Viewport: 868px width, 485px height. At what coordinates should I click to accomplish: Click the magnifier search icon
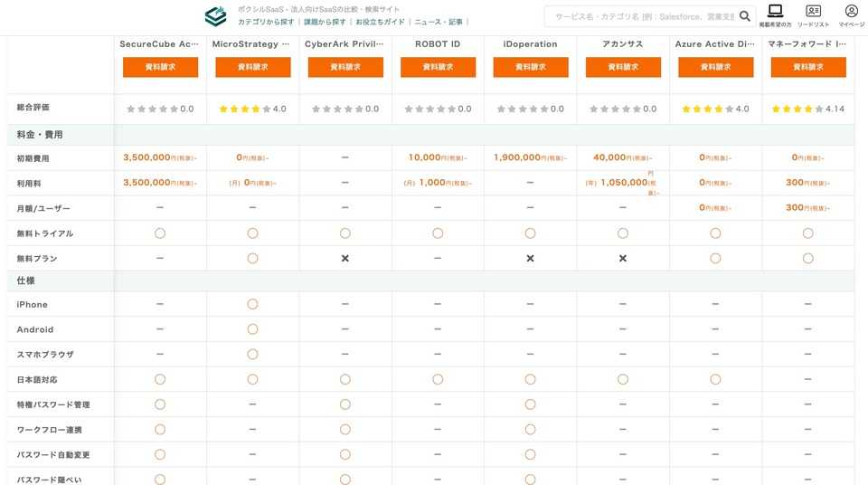click(x=745, y=16)
